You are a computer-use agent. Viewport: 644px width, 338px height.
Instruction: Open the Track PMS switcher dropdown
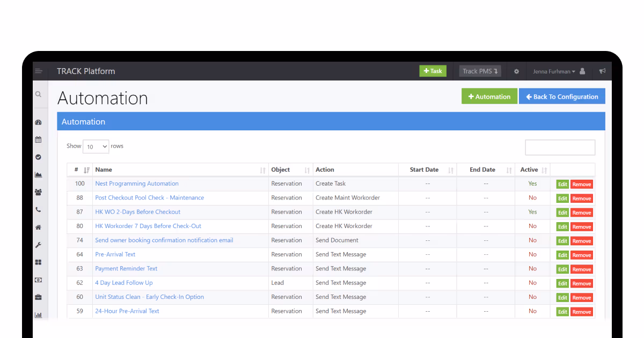(480, 71)
